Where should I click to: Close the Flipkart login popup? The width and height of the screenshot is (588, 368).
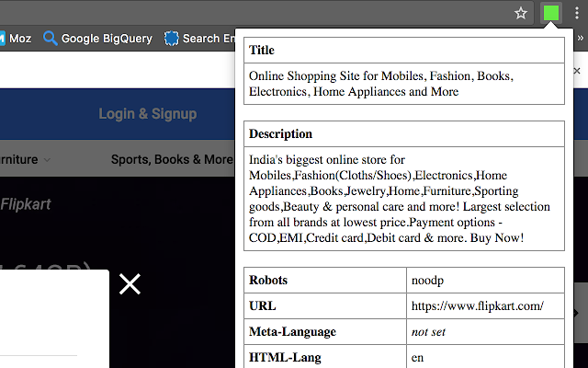pyautogui.click(x=130, y=284)
